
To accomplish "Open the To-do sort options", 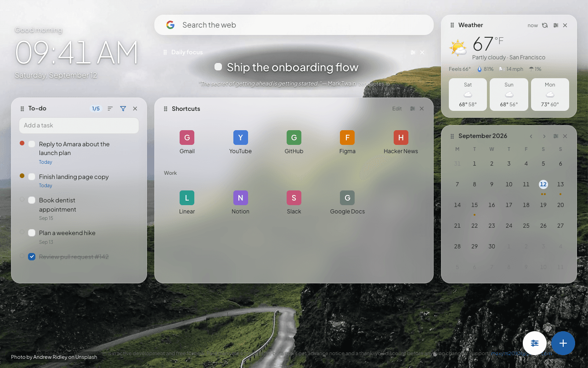I will (110, 109).
